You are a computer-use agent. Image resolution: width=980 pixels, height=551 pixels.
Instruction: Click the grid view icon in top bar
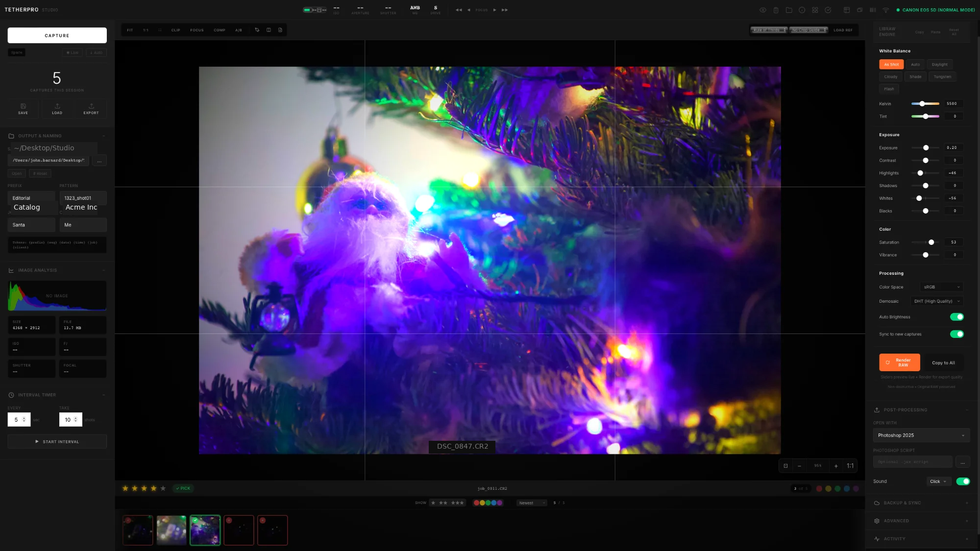[815, 10]
